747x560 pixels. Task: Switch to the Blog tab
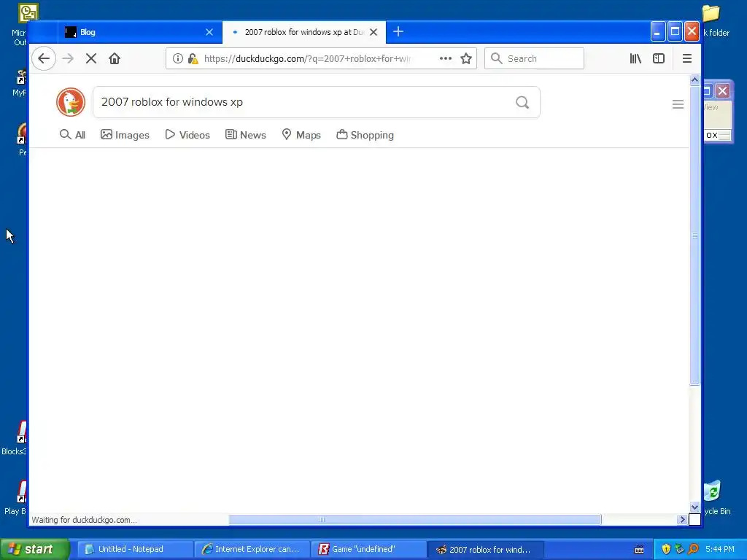(x=139, y=32)
